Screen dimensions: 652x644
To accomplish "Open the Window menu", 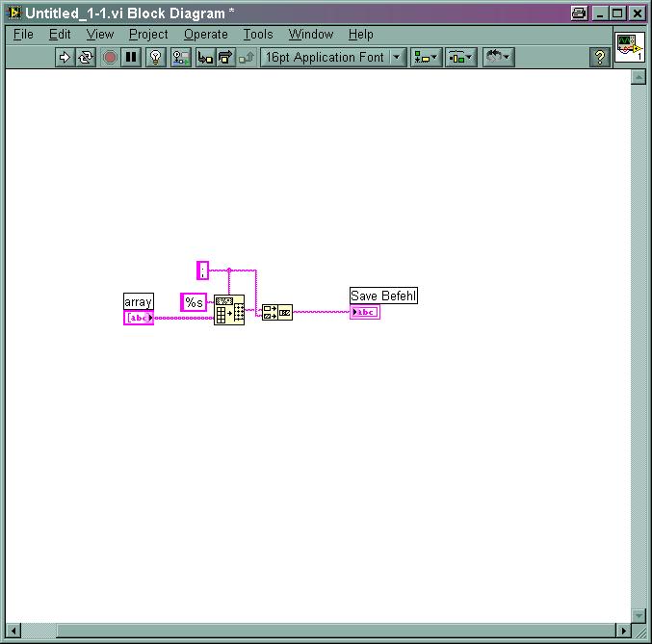I will [311, 35].
